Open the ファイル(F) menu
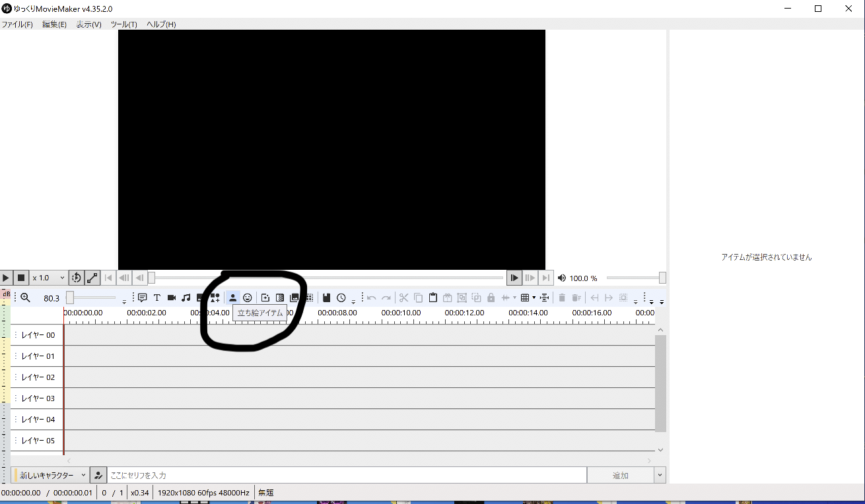865x504 pixels. pos(17,24)
